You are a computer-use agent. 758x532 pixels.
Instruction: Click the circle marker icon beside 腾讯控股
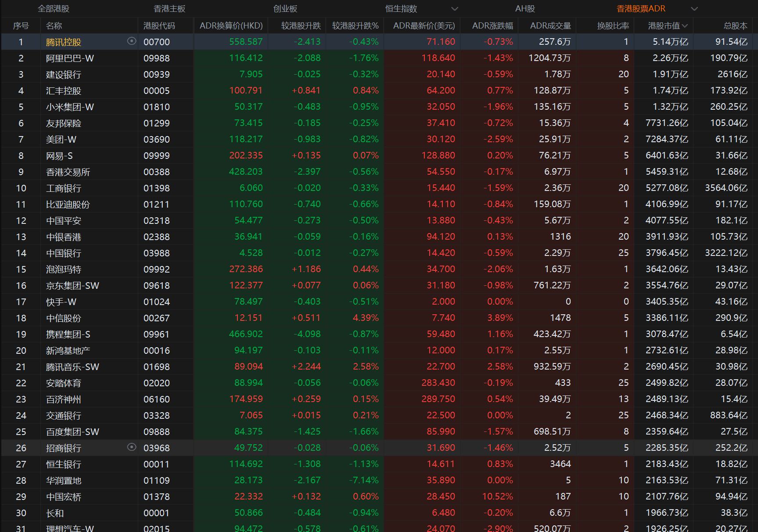(x=131, y=41)
